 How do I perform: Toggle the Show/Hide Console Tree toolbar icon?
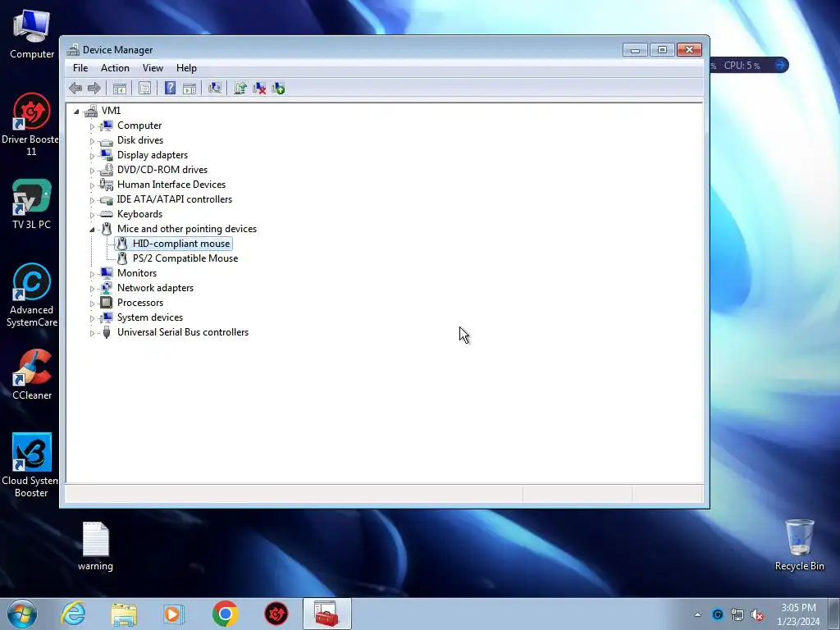120,89
